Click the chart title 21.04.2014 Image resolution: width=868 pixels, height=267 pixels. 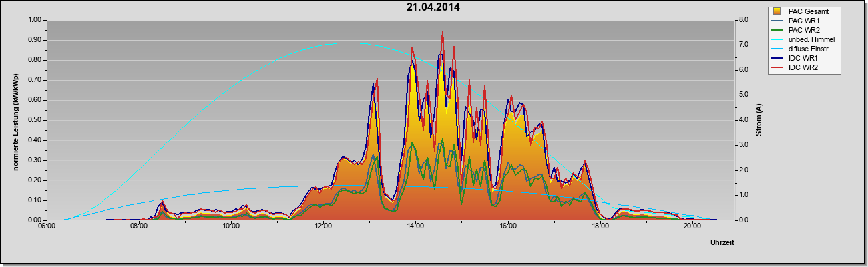coord(433,7)
